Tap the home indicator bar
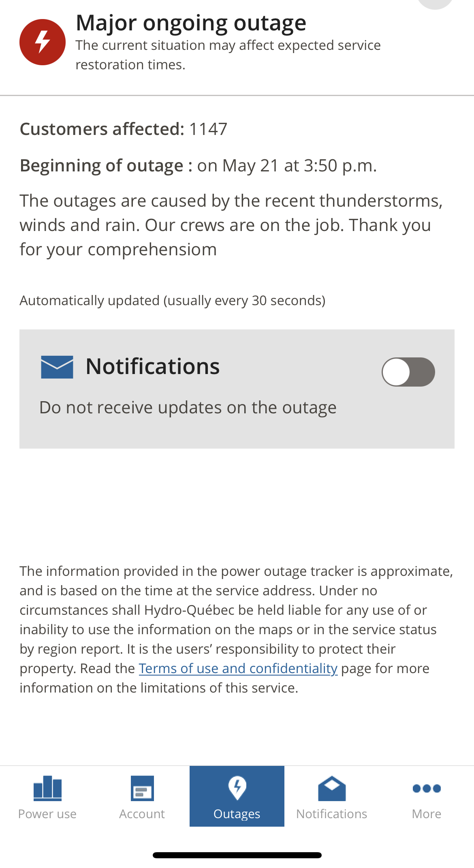This screenshot has width=474, height=868. coord(237,855)
